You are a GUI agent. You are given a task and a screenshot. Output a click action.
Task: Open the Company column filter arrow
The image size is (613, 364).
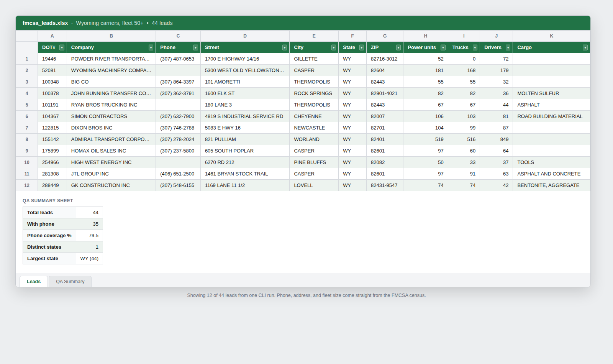pyautogui.click(x=151, y=48)
